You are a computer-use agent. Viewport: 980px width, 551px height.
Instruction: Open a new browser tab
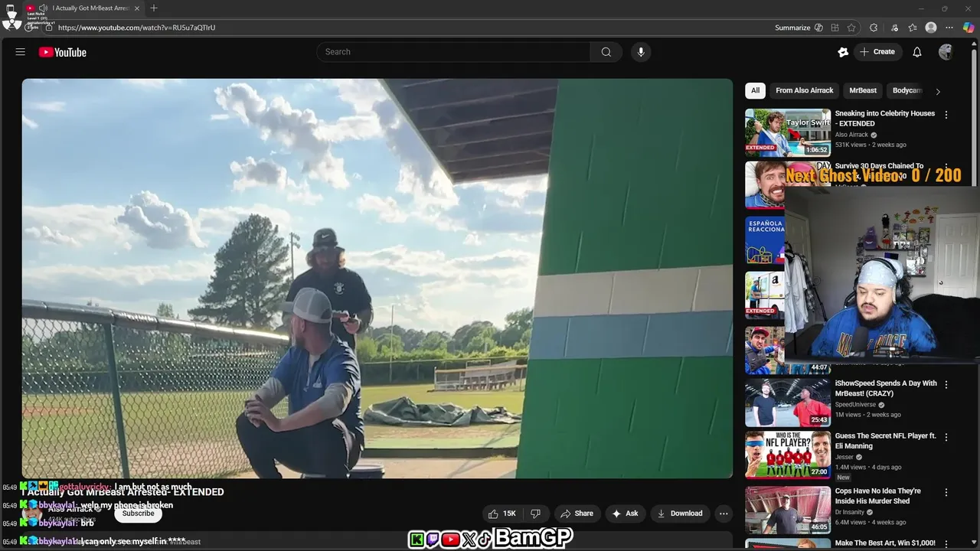pos(154,8)
